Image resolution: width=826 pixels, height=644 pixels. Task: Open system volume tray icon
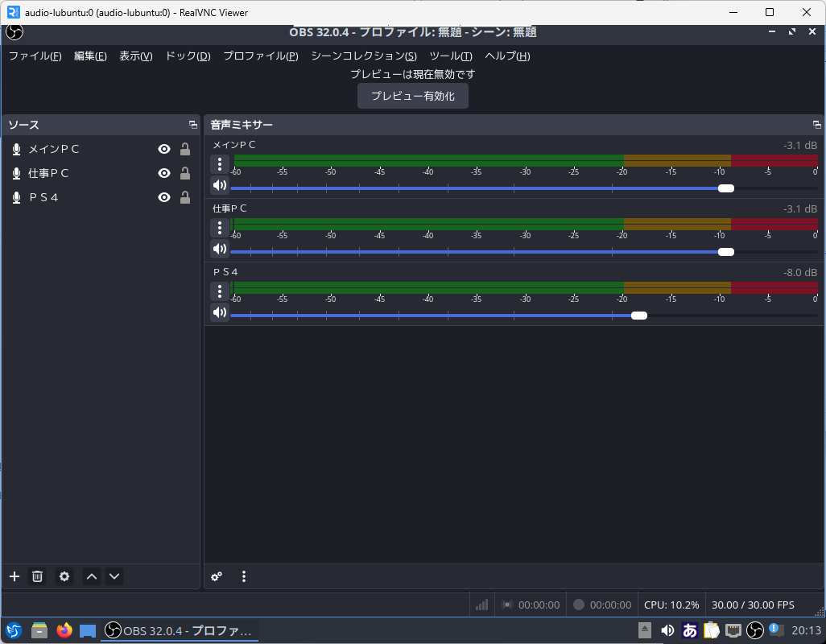tap(667, 630)
